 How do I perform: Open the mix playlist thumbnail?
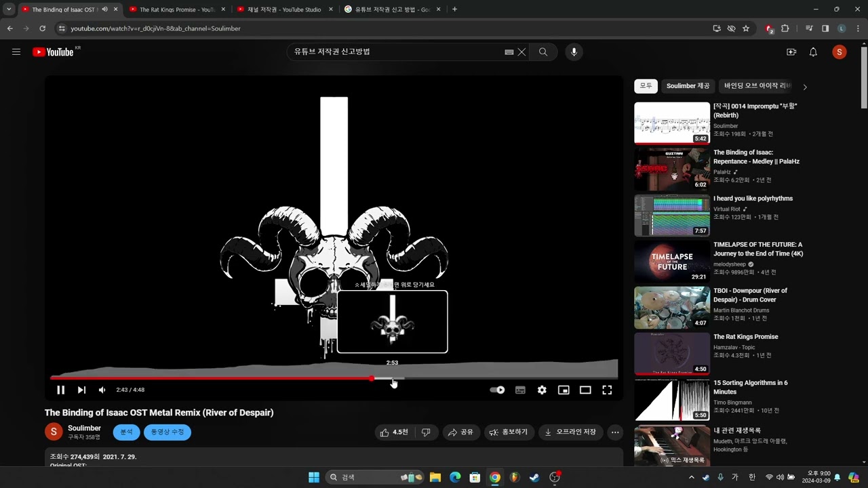(x=672, y=445)
